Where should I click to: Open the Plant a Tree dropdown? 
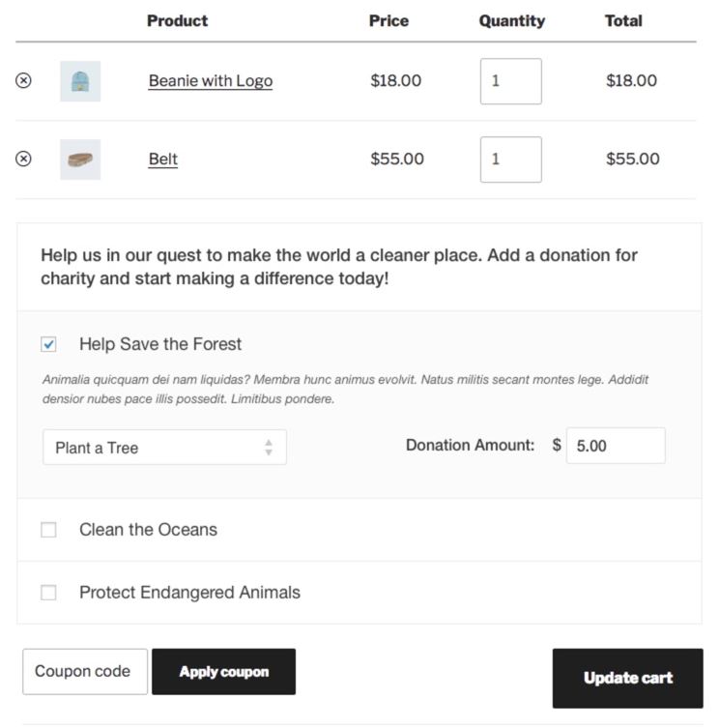point(165,447)
